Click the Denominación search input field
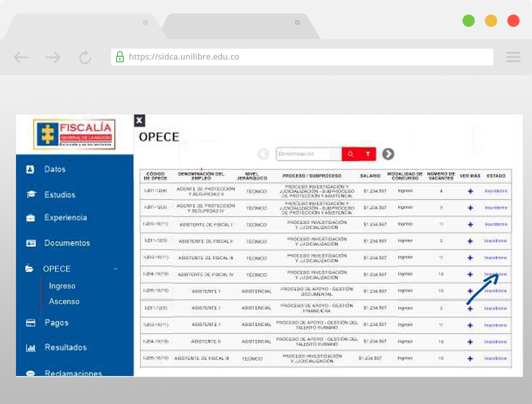This screenshot has height=404, width=532. click(x=309, y=154)
